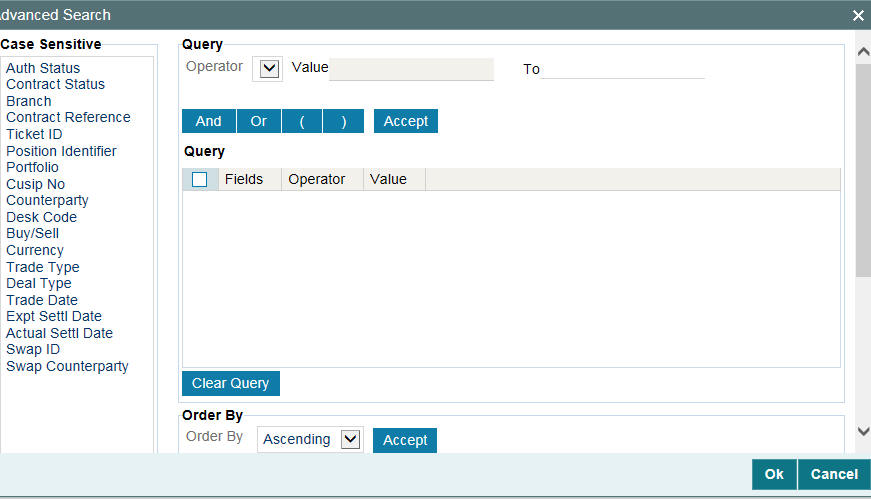Confirm with the Ok button
Viewport: 871px width, 499px height.
(x=774, y=474)
